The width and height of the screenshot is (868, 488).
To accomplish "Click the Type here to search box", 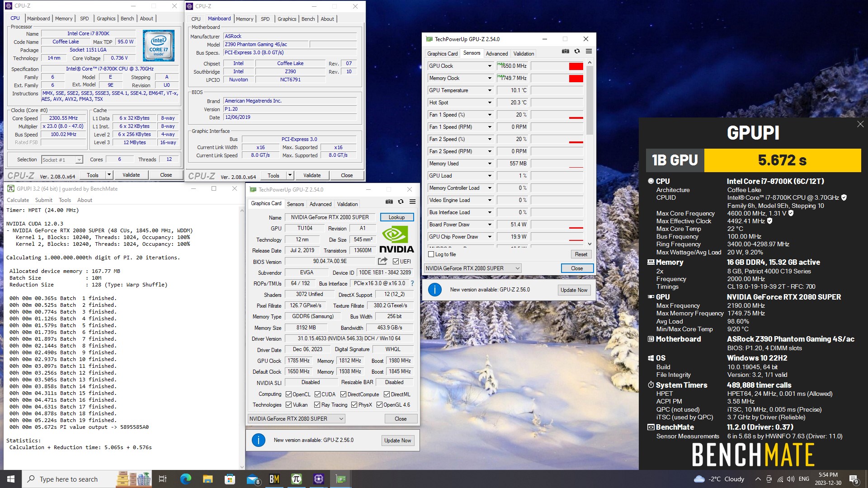I will tap(68, 479).
